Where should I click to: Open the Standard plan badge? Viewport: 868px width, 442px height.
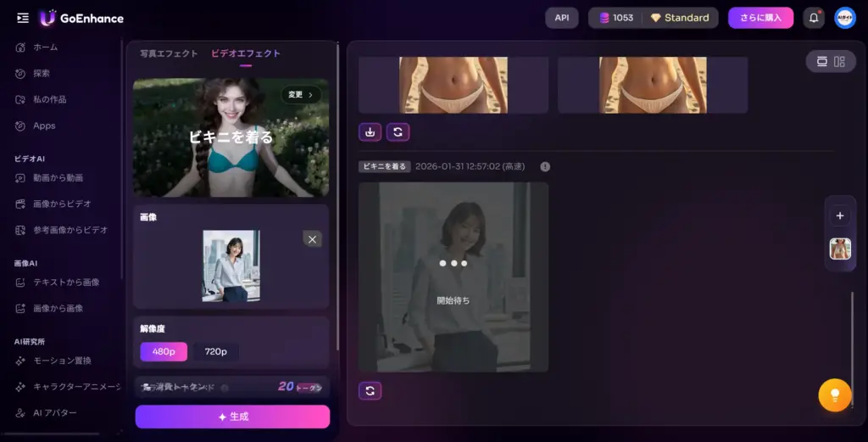(x=680, y=18)
